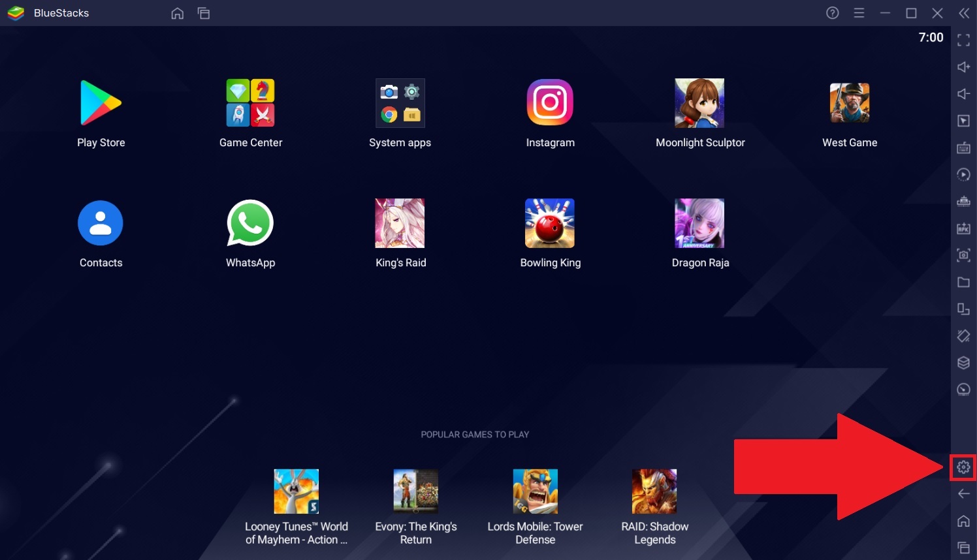Collapse the sidebar with double chevron

click(x=964, y=13)
